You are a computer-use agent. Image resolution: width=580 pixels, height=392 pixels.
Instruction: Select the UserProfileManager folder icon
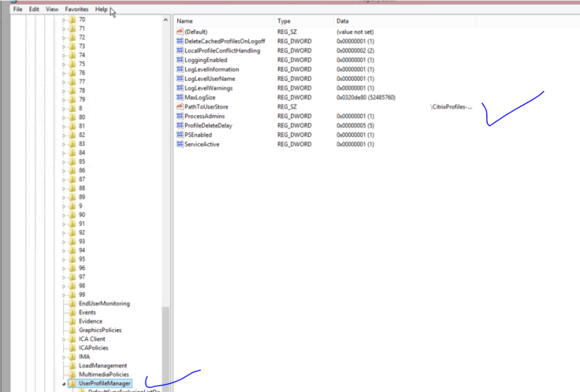tap(72, 383)
